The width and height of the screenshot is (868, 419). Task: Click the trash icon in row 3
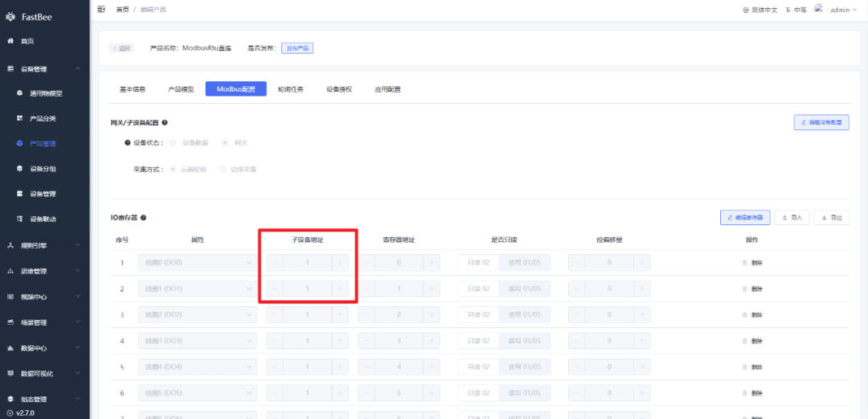click(744, 314)
